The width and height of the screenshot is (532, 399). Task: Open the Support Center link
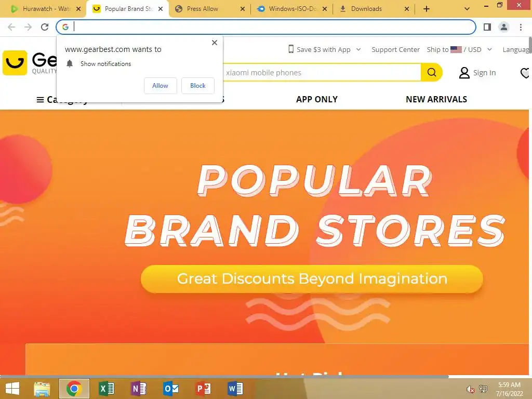(395, 49)
